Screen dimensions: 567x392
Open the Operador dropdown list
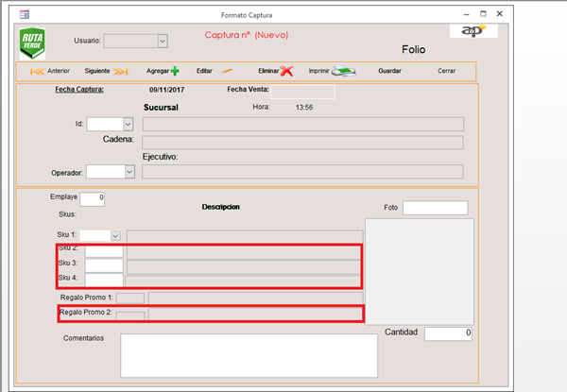click(129, 172)
